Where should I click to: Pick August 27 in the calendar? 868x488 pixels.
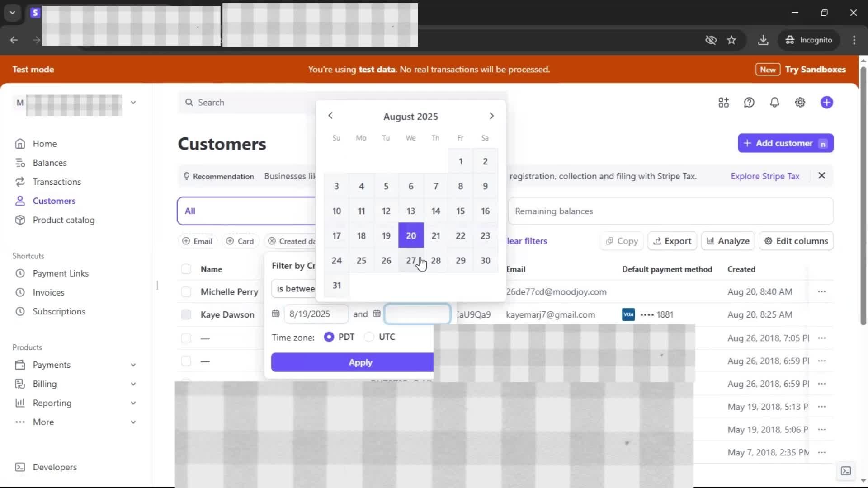tap(410, 261)
